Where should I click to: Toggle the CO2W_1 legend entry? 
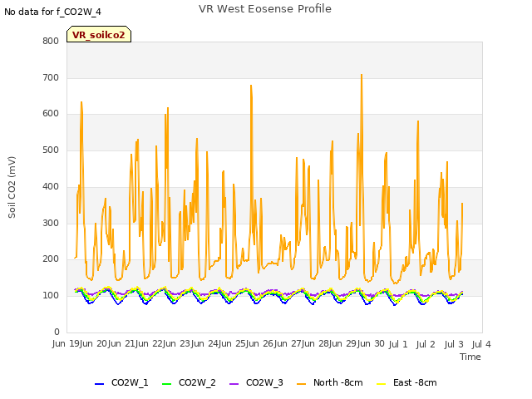pos(121,382)
